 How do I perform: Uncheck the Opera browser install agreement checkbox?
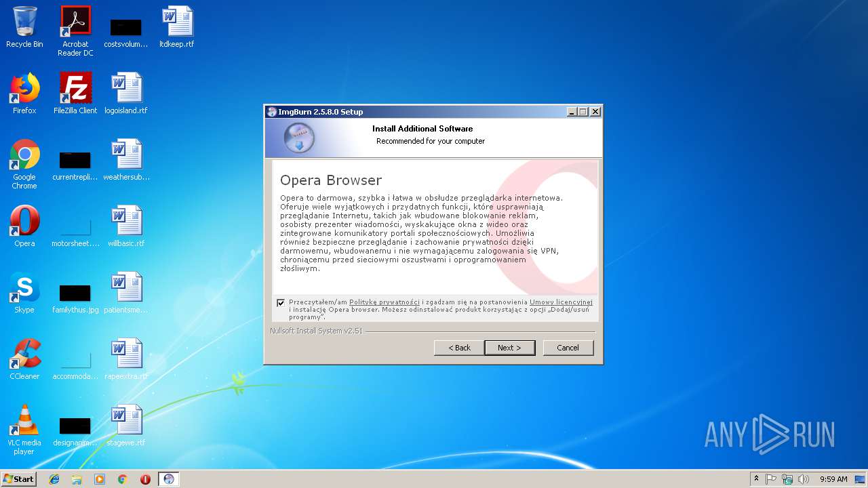click(281, 303)
